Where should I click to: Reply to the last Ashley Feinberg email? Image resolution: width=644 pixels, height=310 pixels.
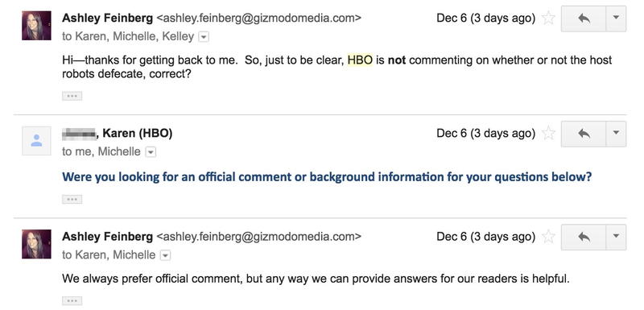(x=584, y=237)
